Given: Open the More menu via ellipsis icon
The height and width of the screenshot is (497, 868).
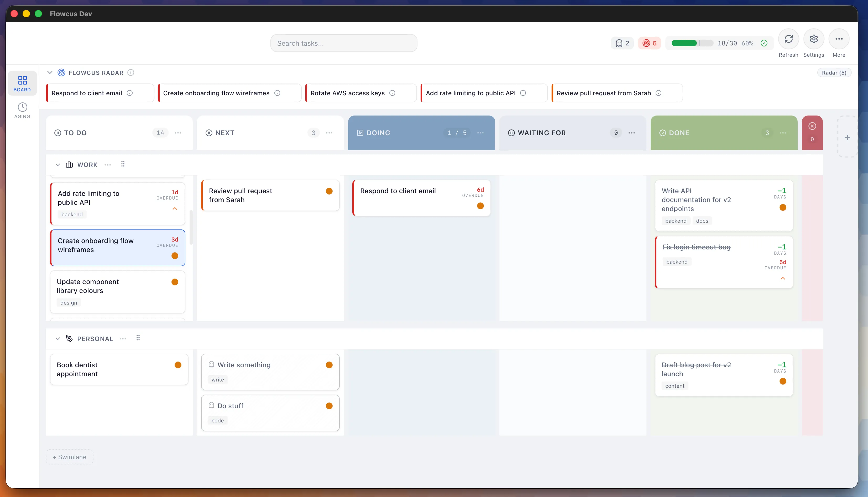Looking at the screenshot, I should point(839,39).
